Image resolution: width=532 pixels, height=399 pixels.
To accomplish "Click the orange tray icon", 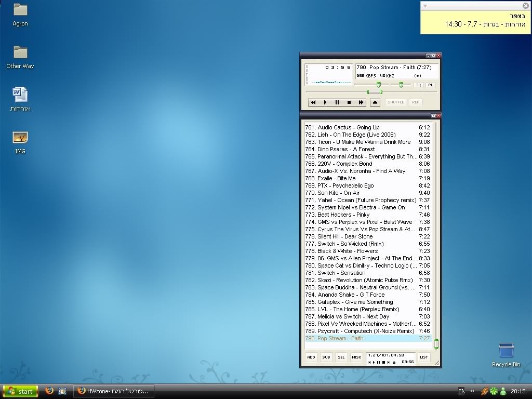I will (485, 391).
